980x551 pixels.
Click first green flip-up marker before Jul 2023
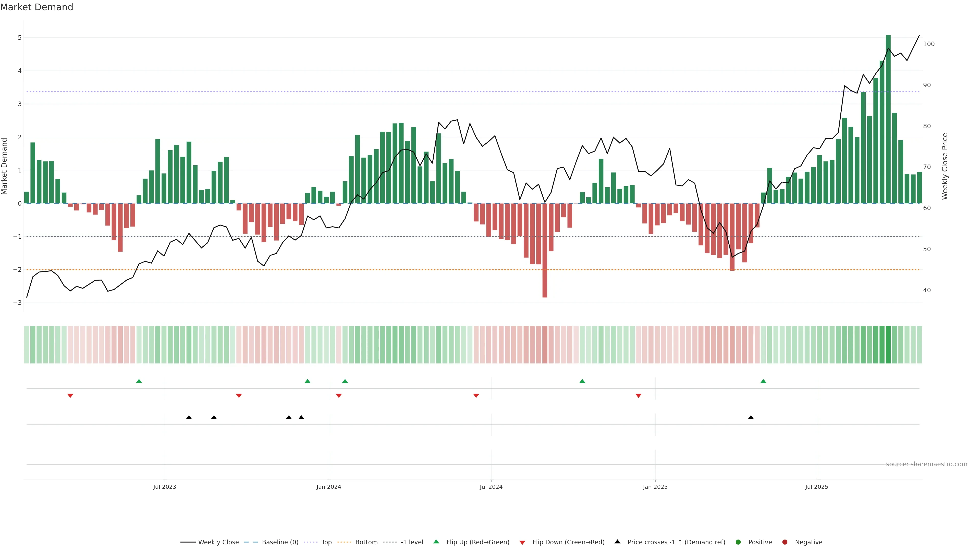click(139, 381)
